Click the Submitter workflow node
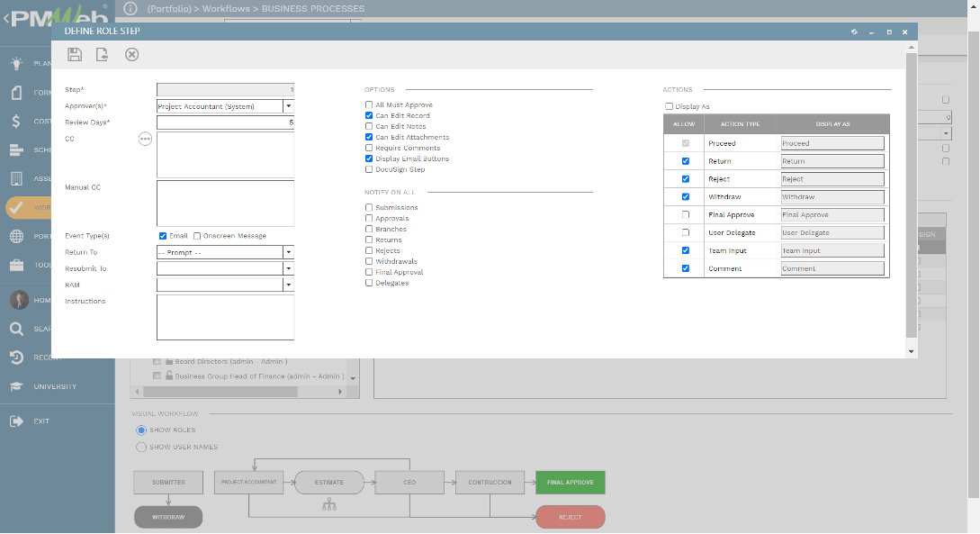 click(x=168, y=482)
